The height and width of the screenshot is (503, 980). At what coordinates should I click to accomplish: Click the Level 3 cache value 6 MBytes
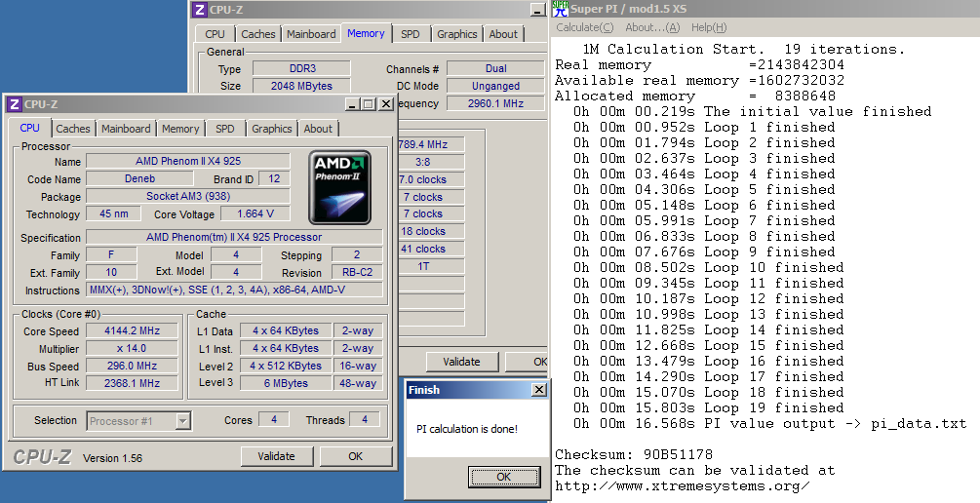coord(286,384)
